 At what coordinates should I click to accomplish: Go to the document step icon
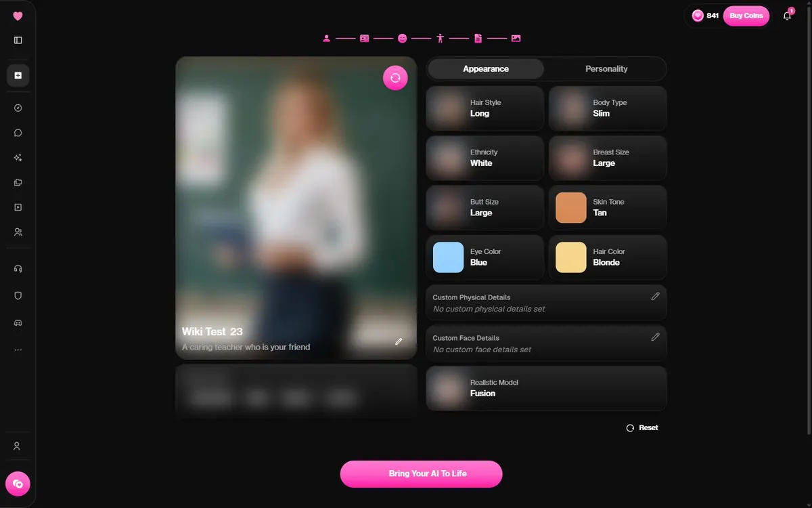click(x=478, y=39)
